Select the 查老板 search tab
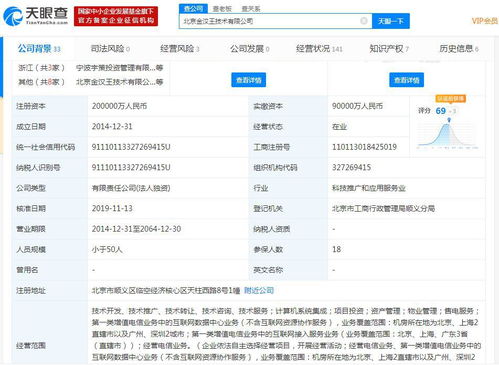The image size is (499, 365). click(222, 9)
